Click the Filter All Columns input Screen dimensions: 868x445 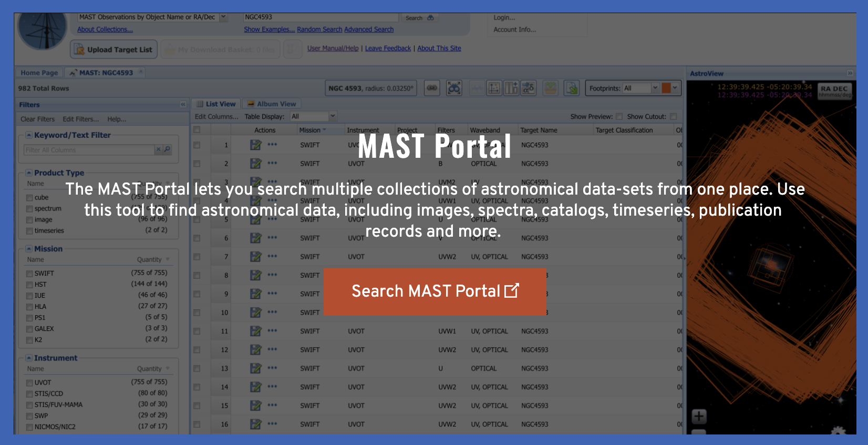click(x=89, y=150)
